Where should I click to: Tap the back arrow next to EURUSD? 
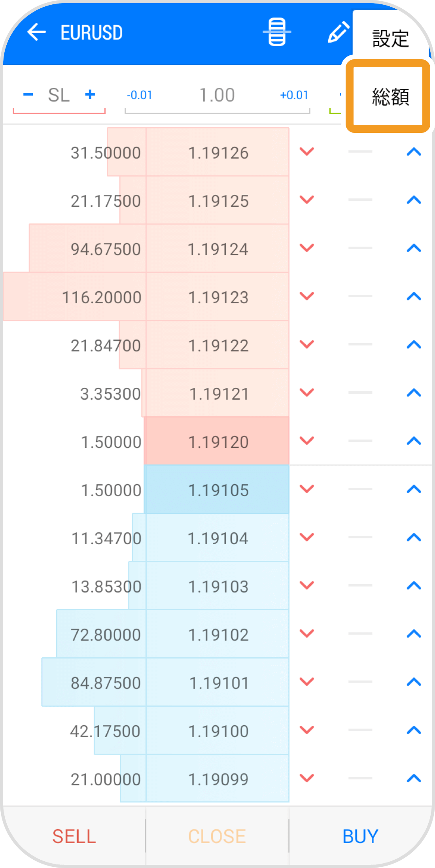[36, 32]
